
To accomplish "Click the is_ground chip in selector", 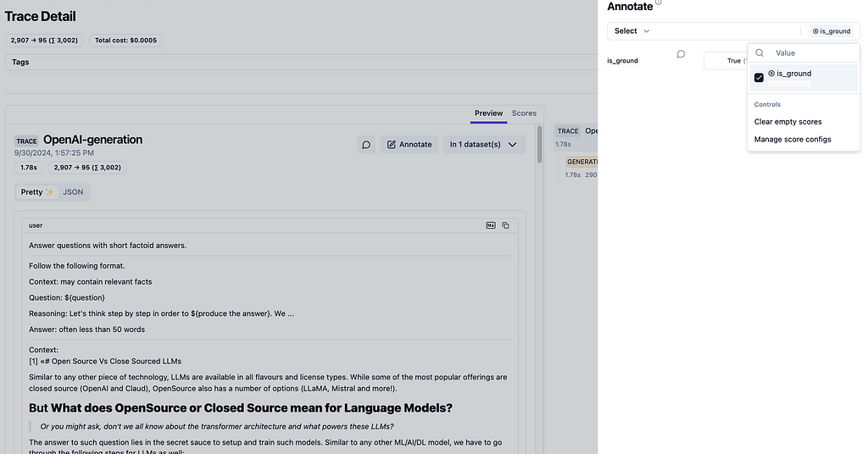I will point(831,31).
